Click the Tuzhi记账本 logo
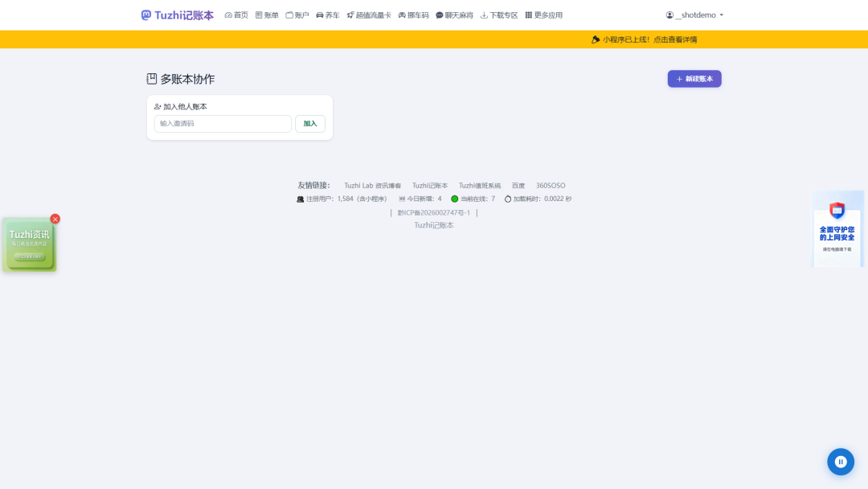 point(177,15)
